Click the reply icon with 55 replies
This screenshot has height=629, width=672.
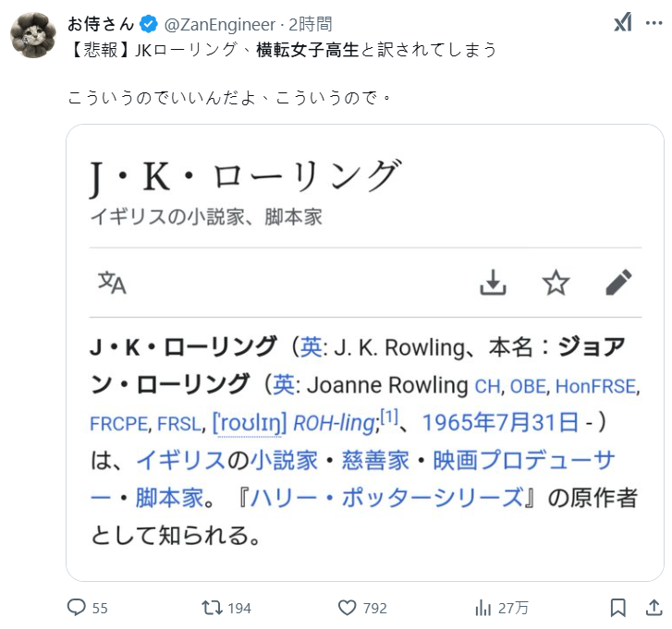[79, 608]
